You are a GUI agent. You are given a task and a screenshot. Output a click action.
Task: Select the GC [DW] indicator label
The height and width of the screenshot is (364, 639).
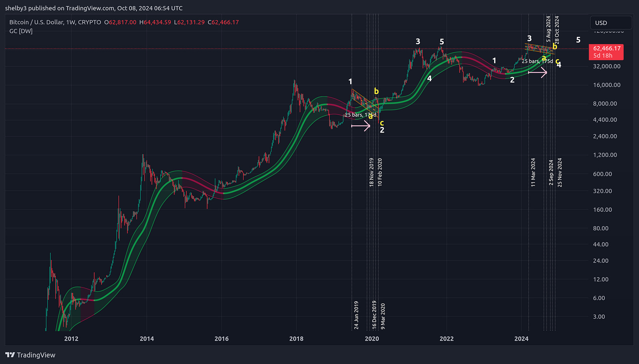(21, 31)
